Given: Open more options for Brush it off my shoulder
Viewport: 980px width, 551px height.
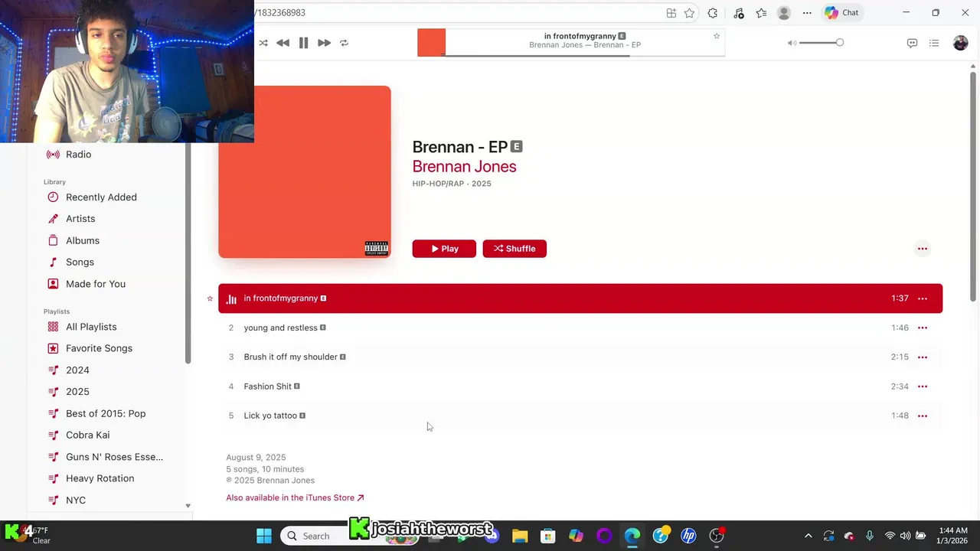Looking at the screenshot, I should pos(923,357).
